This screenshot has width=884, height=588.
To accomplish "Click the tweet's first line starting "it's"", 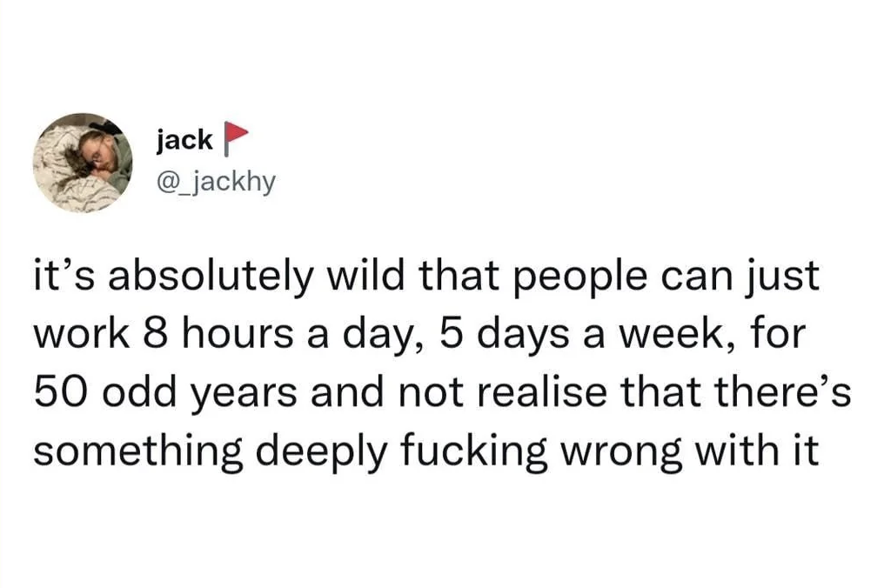I will click(426, 277).
